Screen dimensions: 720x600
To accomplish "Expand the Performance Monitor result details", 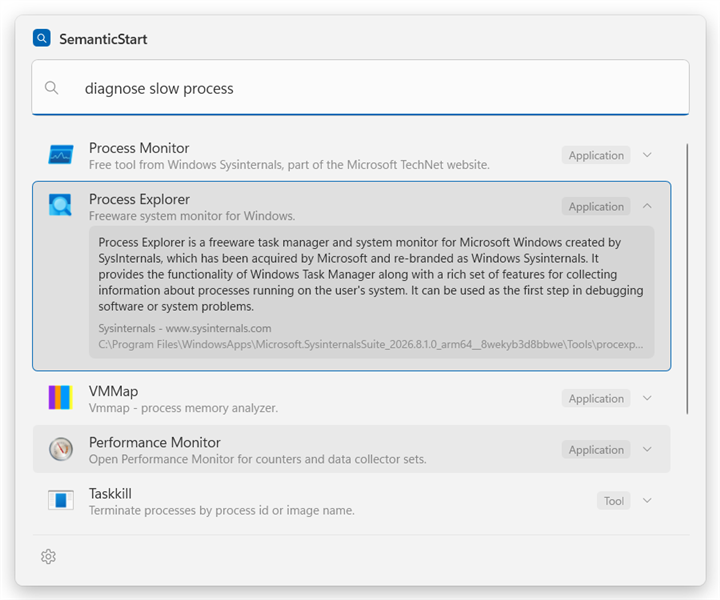I will coord(647,449).
